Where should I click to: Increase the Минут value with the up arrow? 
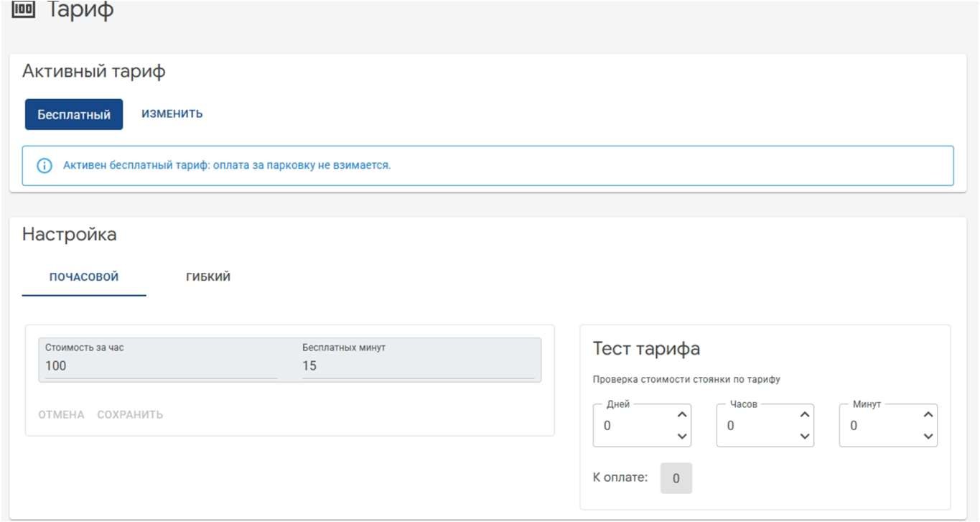coord(929,414)
